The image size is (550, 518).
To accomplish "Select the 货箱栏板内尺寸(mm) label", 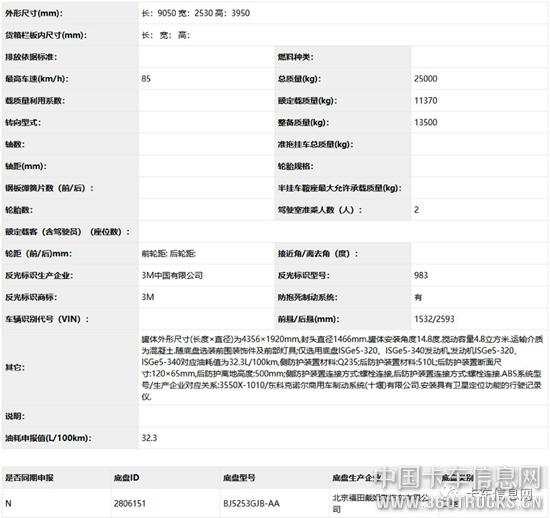I will coord(46,35).
